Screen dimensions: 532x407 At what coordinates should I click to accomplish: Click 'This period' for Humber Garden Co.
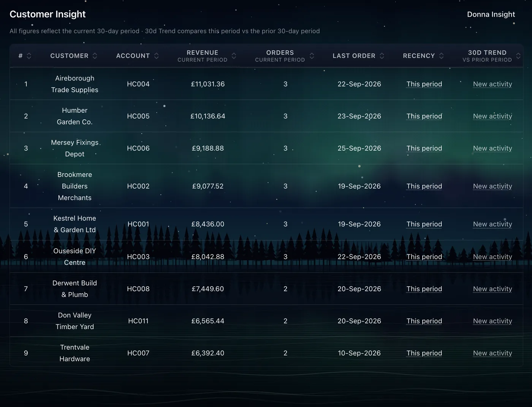pos(424,116)
